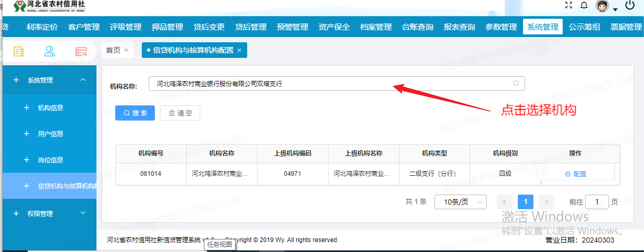Click cell 二级支行（分行）
The height and width of the screenshot is (252, 644).
[x=434, y=174]
